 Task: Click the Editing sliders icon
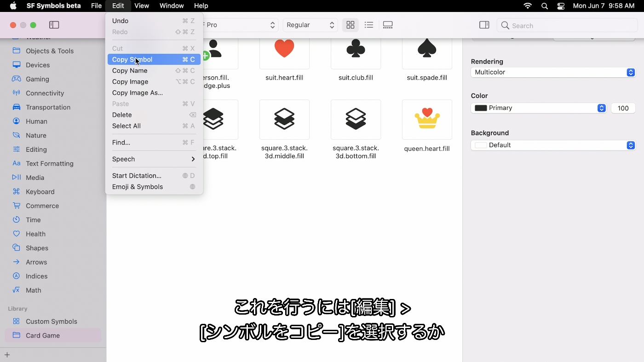point(17,149)
